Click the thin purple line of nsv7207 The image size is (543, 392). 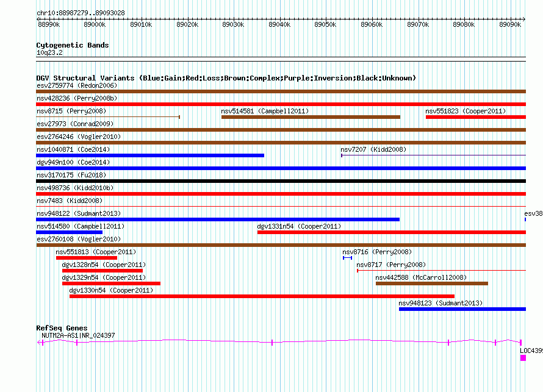(434, 155)
